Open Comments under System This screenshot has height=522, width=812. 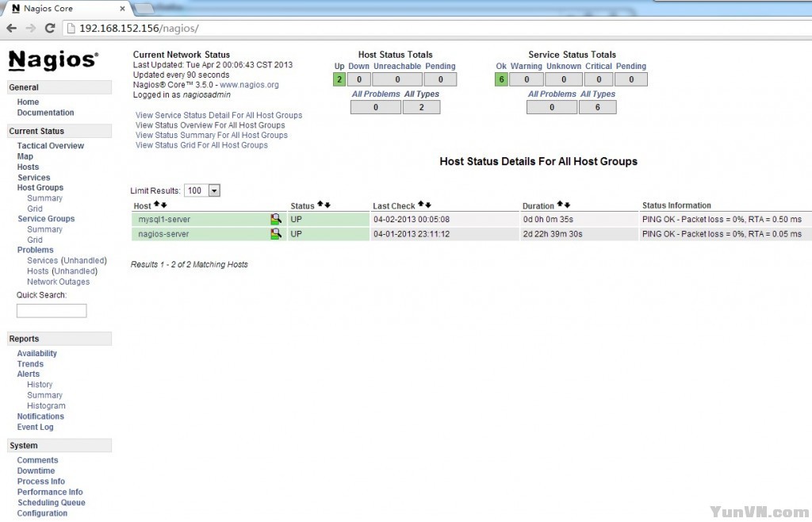37,460
